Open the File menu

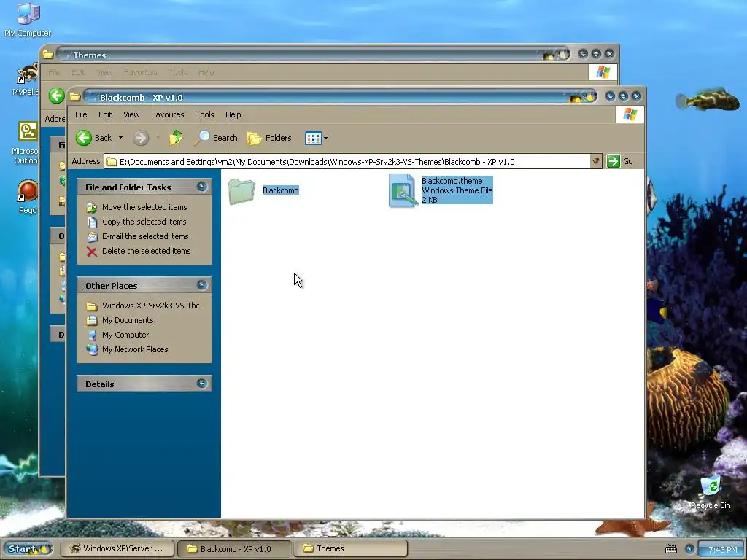tap(81, 114)
